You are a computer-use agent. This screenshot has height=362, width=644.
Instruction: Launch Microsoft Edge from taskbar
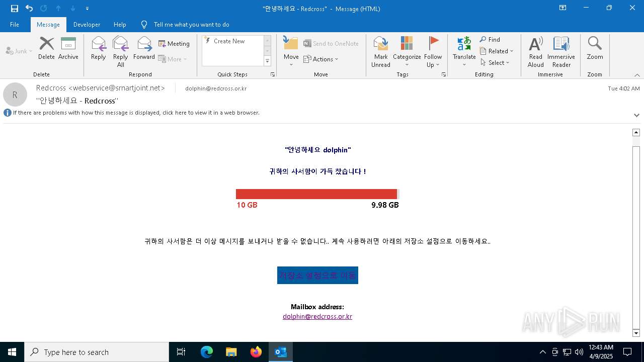tap(207, 352)
